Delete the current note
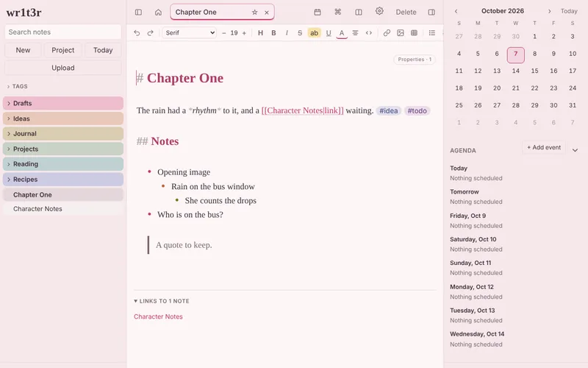This screenshot has height=368, width=588. pos(406,12)
